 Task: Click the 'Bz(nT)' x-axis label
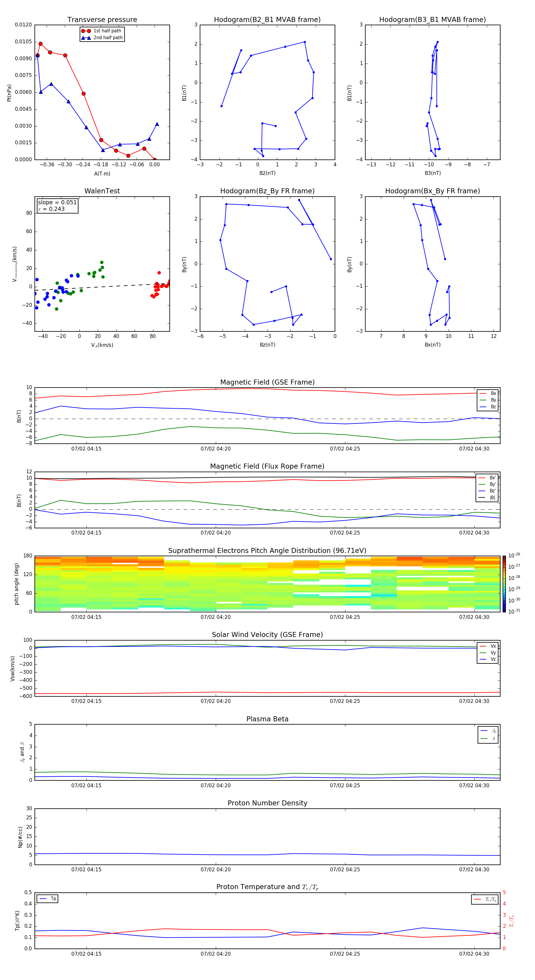click(267, 345)
